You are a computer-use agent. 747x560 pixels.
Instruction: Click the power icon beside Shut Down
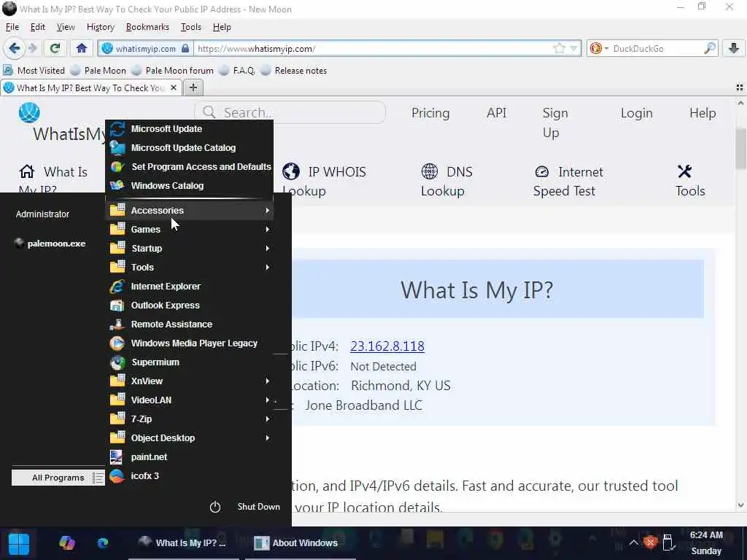(x=215, y=507)
